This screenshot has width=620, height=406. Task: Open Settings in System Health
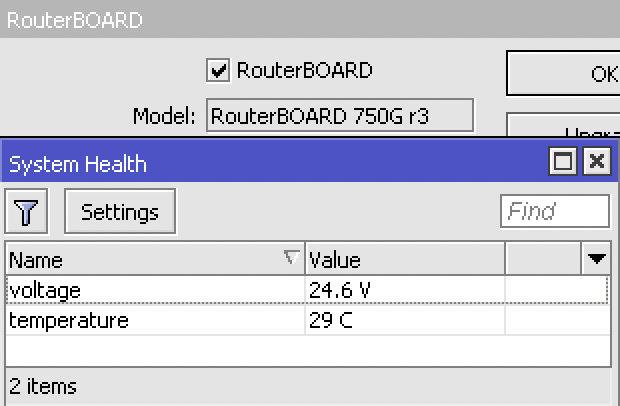pos(120,211)
